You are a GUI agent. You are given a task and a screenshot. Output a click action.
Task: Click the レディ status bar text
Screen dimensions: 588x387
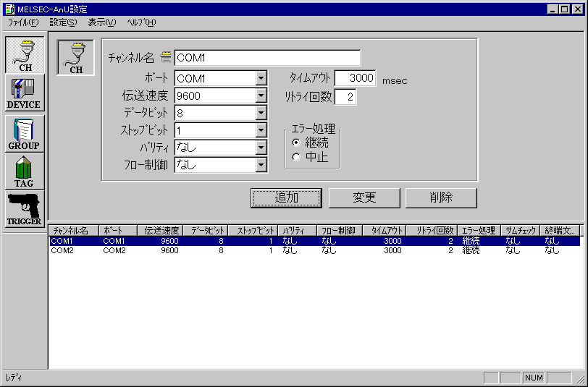pos(14,378)
